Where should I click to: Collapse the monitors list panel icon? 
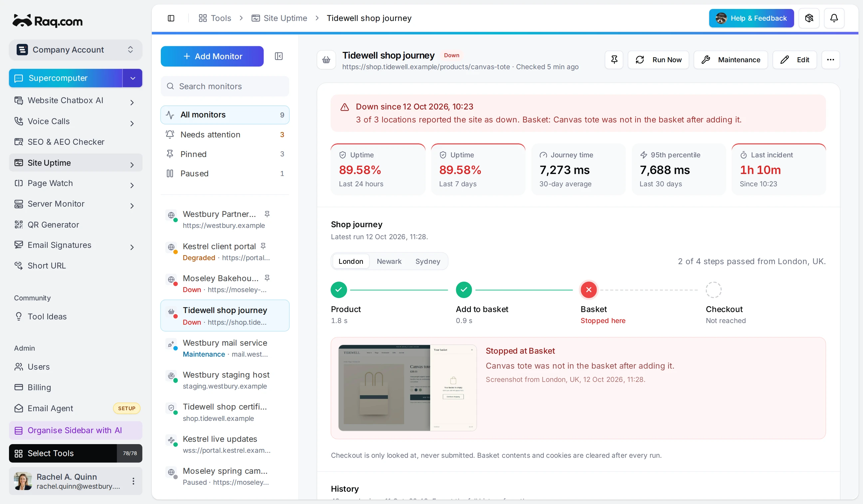[x=279, y=56]
